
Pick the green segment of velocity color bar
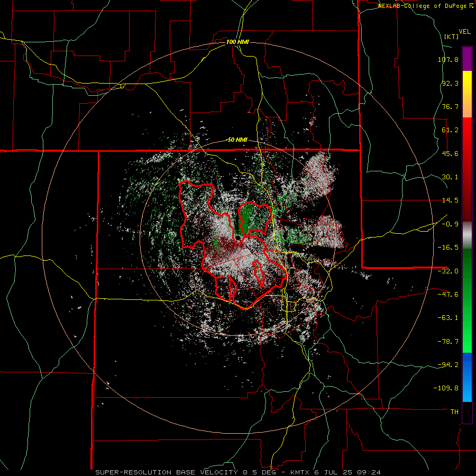pos(467,300)
